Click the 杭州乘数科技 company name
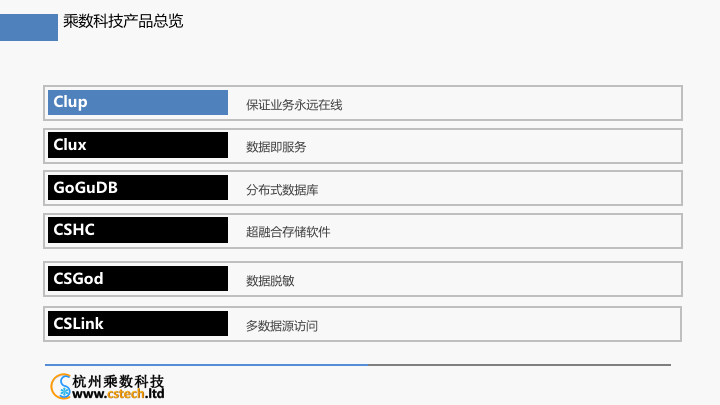The width and height of the screenshot is (720, 405). click(118, 381)
